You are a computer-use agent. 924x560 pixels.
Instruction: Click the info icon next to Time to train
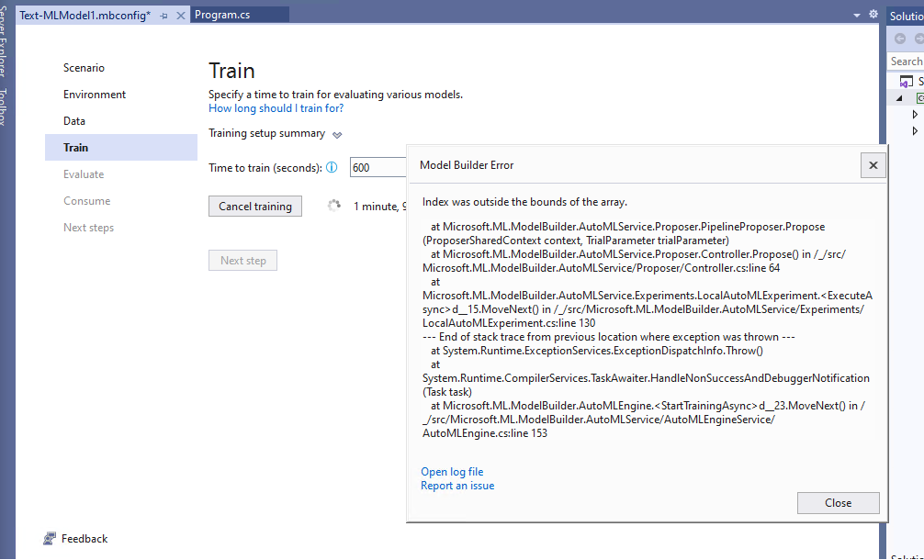tap(333, 167)
